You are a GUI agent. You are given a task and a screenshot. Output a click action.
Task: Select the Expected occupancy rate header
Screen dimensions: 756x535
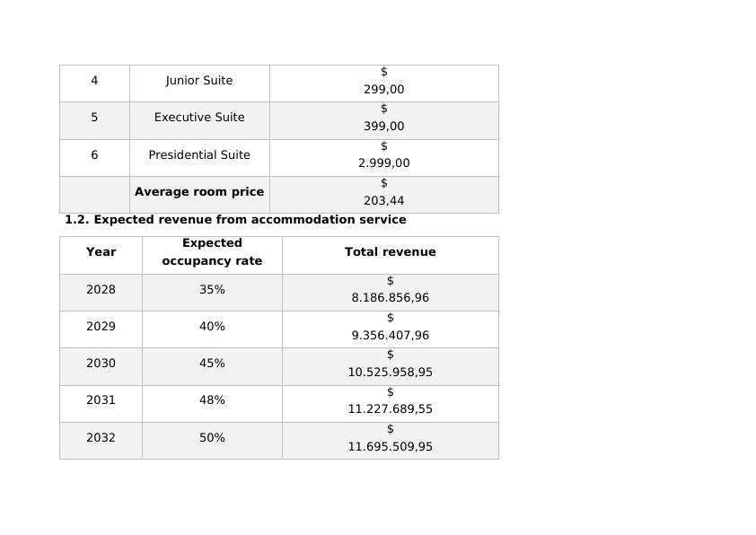point(212,252)
